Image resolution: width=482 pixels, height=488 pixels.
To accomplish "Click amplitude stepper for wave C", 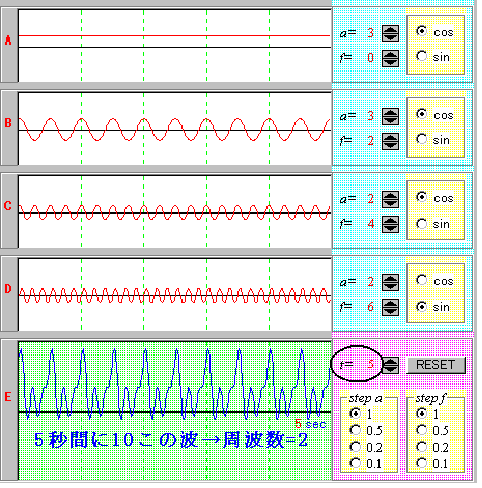I will pos(390,199).
